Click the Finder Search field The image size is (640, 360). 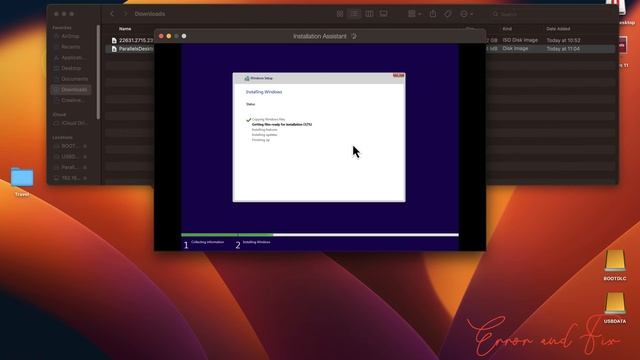(x=551, y=14)
